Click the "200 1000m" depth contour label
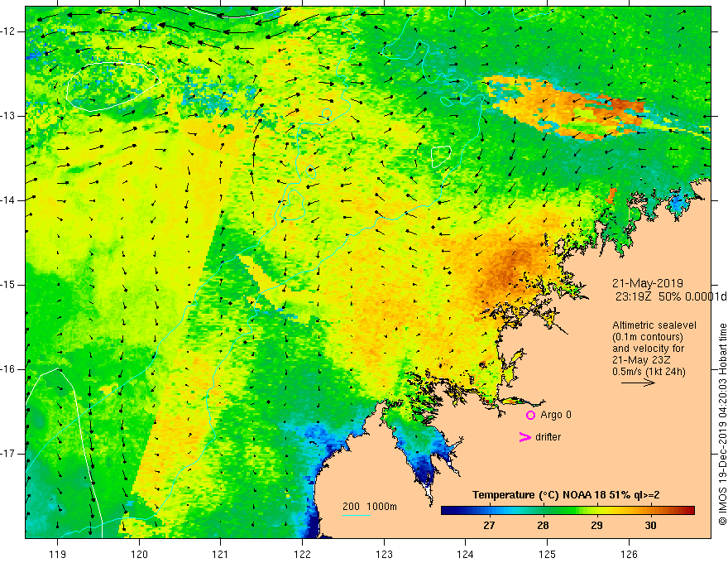Screen dimensions: 728x563 370,507
